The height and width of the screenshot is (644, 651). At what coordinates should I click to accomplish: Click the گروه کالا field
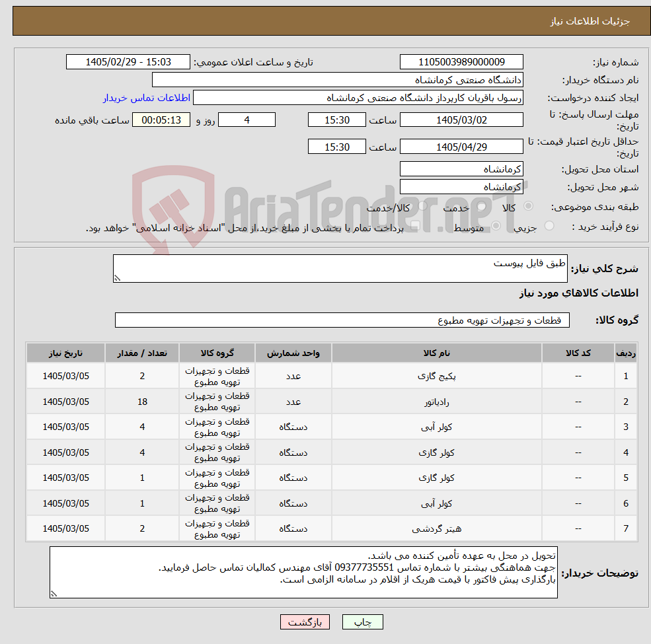(x=342, y=320)
